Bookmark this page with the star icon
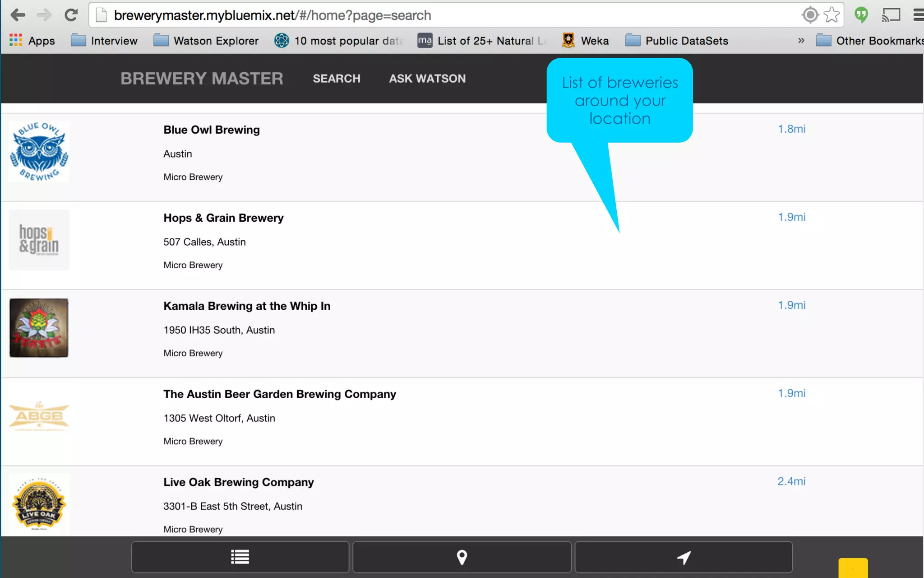The height and width of the screenshot is (578, 924). coord(832,15)
